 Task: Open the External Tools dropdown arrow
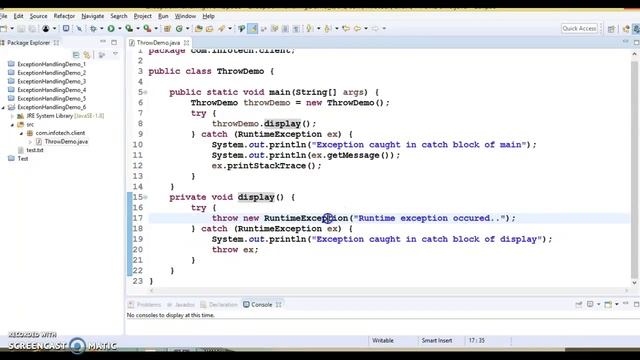156,29
